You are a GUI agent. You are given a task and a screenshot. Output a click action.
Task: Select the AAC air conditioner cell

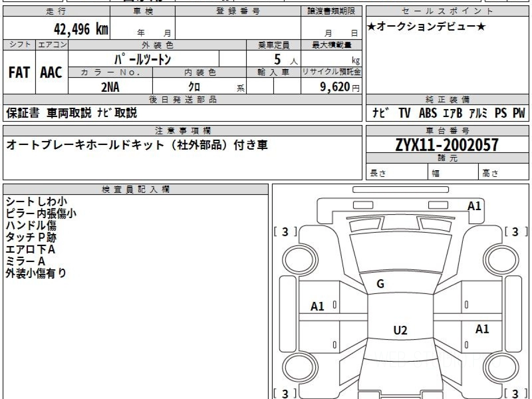click(51, 72)
